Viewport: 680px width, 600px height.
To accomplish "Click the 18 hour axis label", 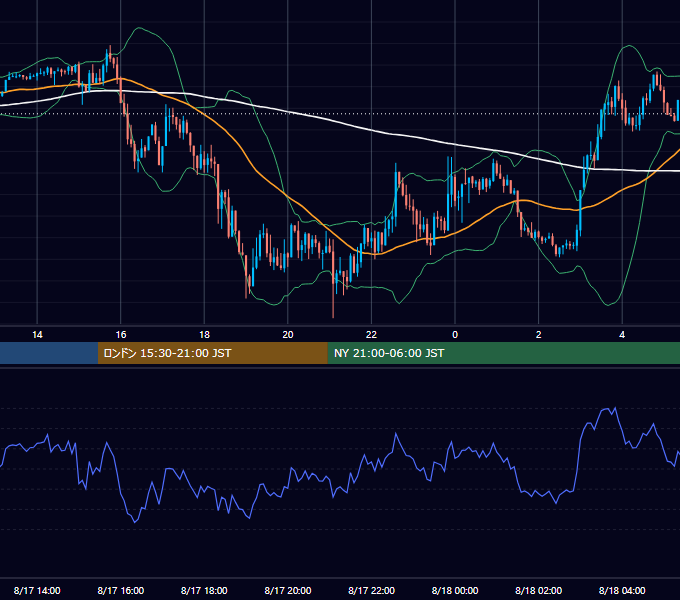I will [204, 335].
